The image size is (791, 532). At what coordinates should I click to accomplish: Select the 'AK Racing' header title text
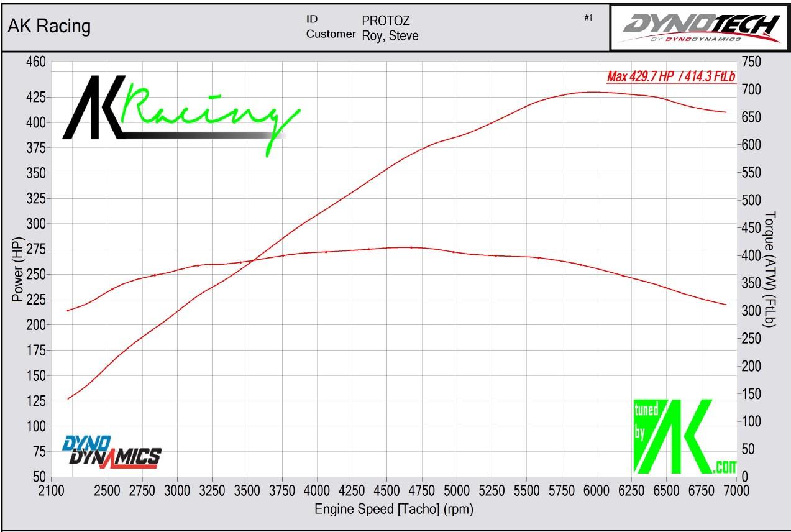click(x=49, y=26)
